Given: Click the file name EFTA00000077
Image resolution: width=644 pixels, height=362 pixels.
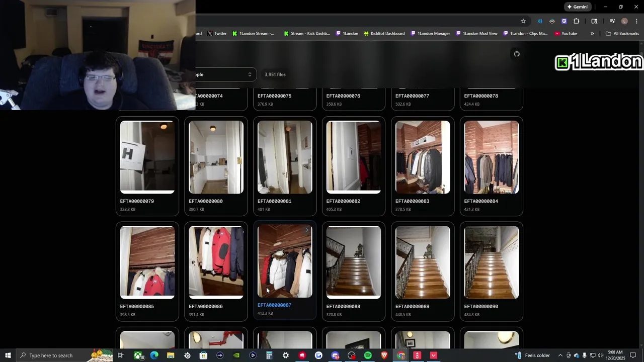Looking at the screenshot, I should (x=412, y=96).
